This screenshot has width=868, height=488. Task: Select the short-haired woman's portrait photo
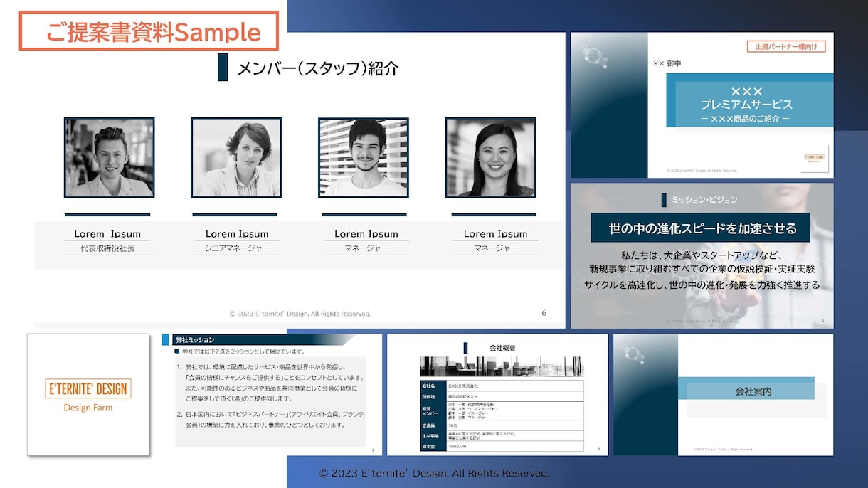(236, 158)
